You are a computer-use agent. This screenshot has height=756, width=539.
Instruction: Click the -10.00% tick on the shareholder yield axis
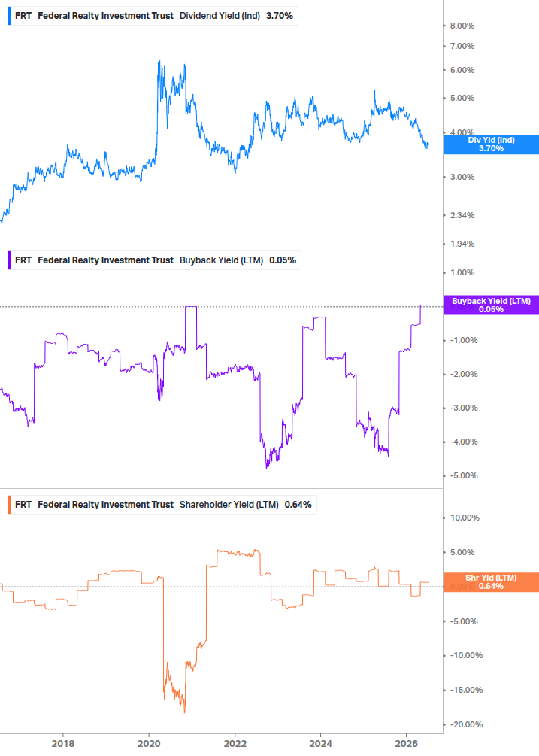tap(466, 655)
